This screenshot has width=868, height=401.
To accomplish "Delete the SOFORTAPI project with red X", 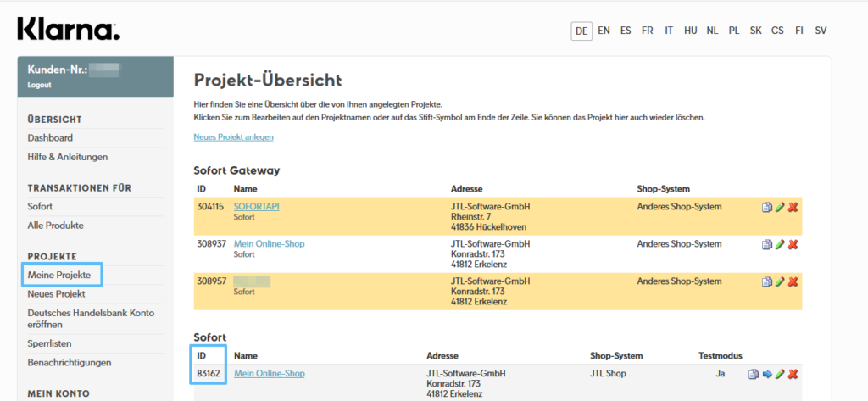I will point(793,207).
